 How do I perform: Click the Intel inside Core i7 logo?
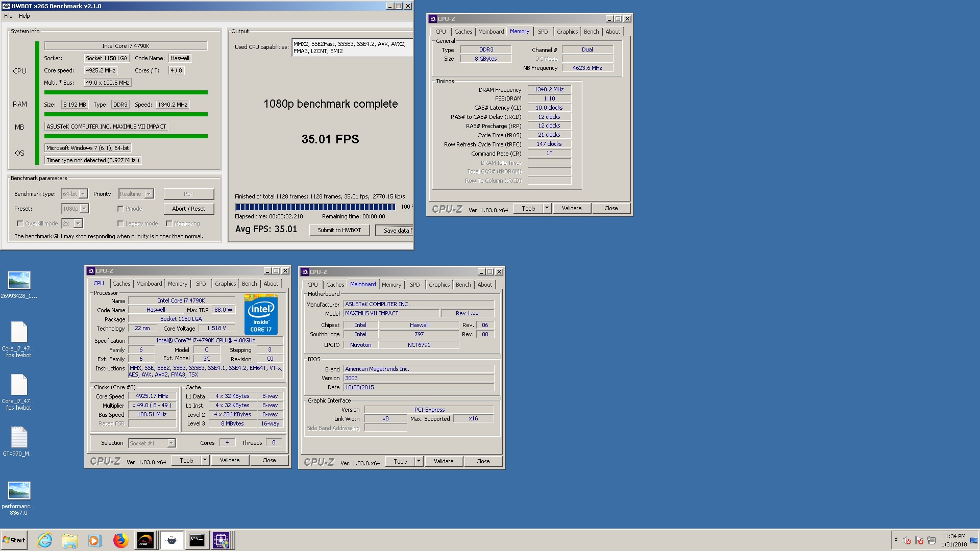[x=261, y=314]
